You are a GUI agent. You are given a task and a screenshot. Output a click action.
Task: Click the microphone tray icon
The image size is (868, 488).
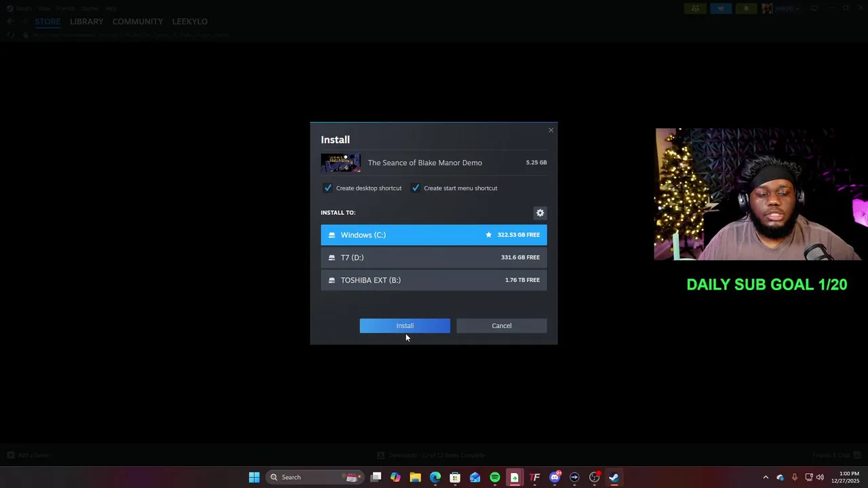(x=794, y=477)
